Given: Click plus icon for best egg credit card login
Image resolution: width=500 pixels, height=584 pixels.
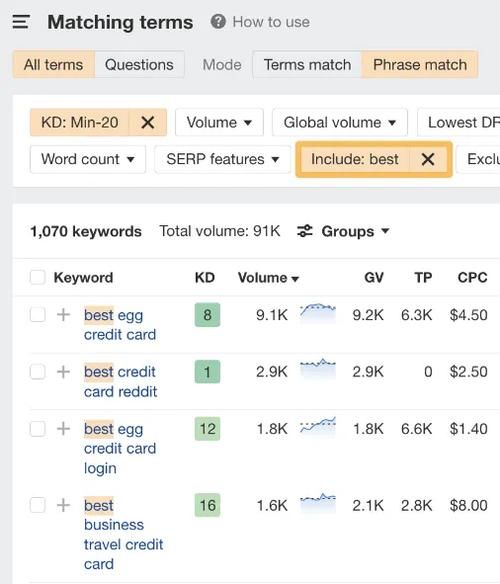Looking at the screenshot, I should (63, 429).
